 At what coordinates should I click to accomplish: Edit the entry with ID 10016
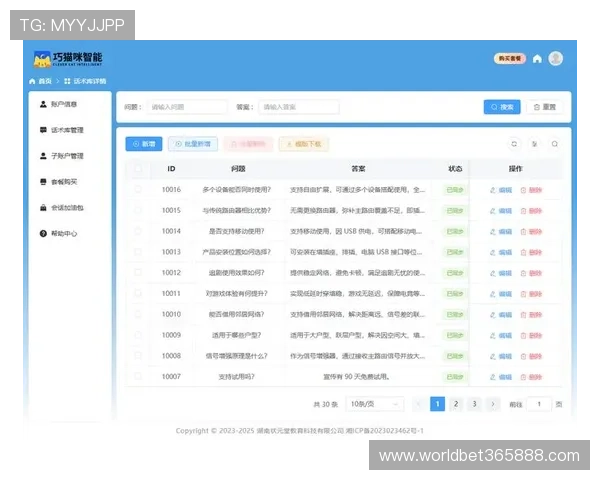coord(501,190)
